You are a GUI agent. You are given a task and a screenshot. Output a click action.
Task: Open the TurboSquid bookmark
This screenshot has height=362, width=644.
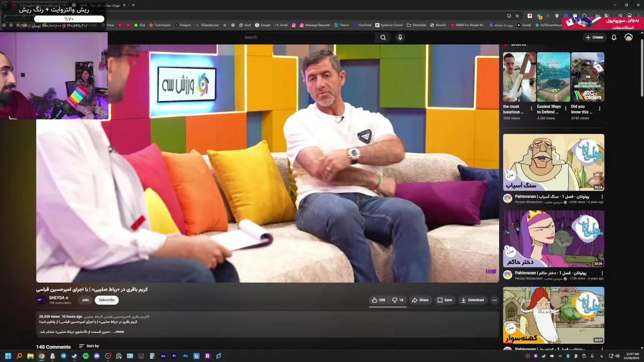pyautogui.click(x=159, y=25)
